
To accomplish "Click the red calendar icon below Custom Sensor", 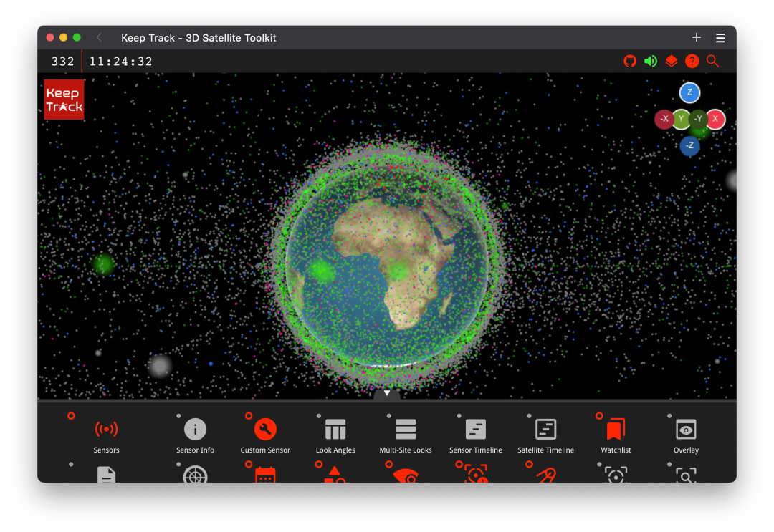I will [265, 475].
